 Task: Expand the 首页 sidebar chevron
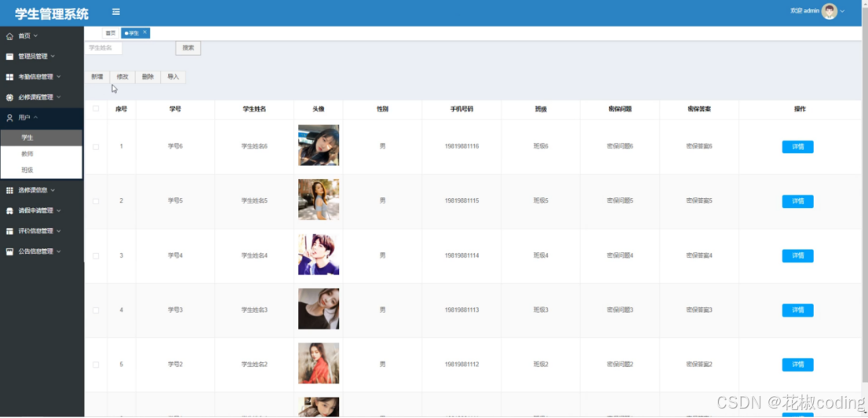pyautogui.click(x=36, y=36)
